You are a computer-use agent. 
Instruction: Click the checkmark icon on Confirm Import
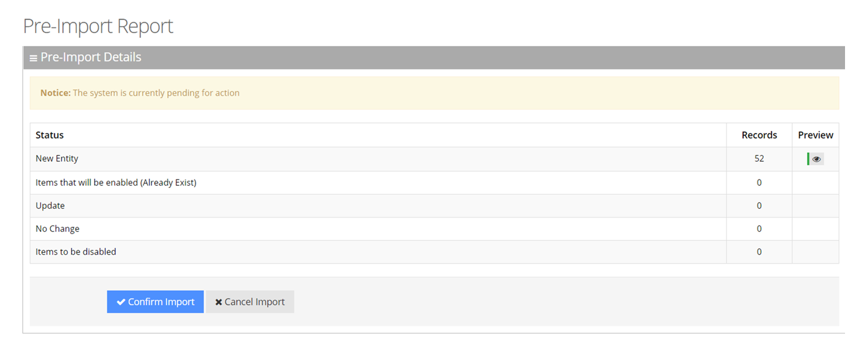121,302
